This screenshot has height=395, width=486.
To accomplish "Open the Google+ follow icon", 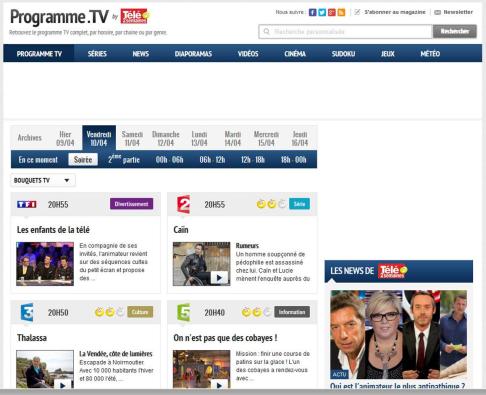I will [x=331, y=12].
